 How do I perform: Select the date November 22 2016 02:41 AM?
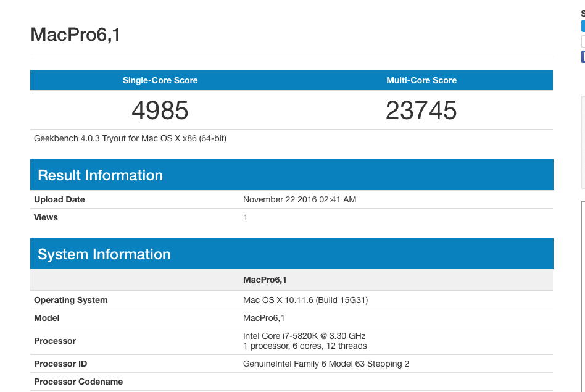point(299,199)
